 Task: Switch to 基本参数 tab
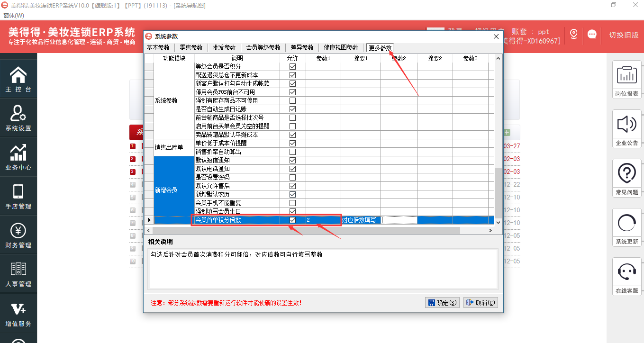point(158,47)
